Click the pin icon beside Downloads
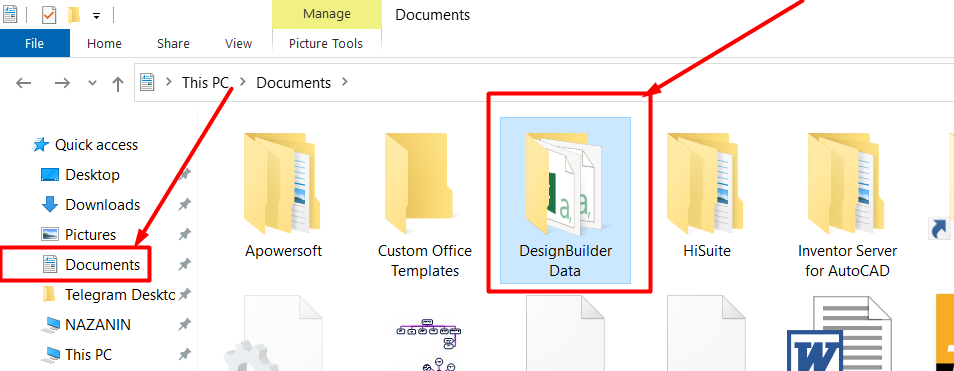Viewport: 954px width, 371px height. click(184, 205)
